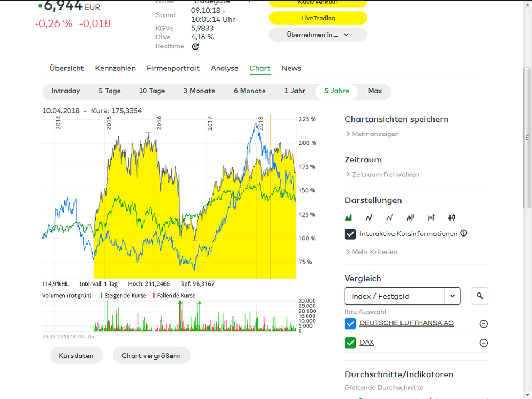The width and height of the screenshot is (532, 399).
Task: Toggle the green DAX checkbox
Action: pos(350,343)
